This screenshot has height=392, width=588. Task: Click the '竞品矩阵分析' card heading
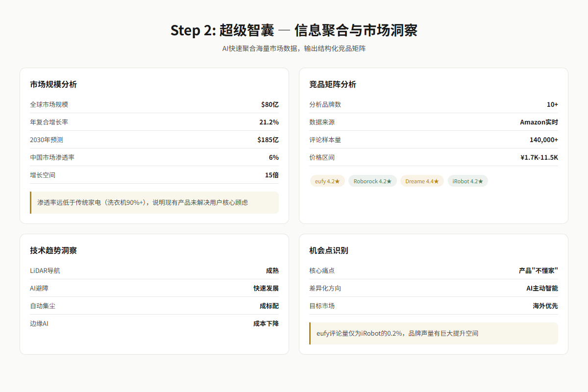(x=333, y=84)
